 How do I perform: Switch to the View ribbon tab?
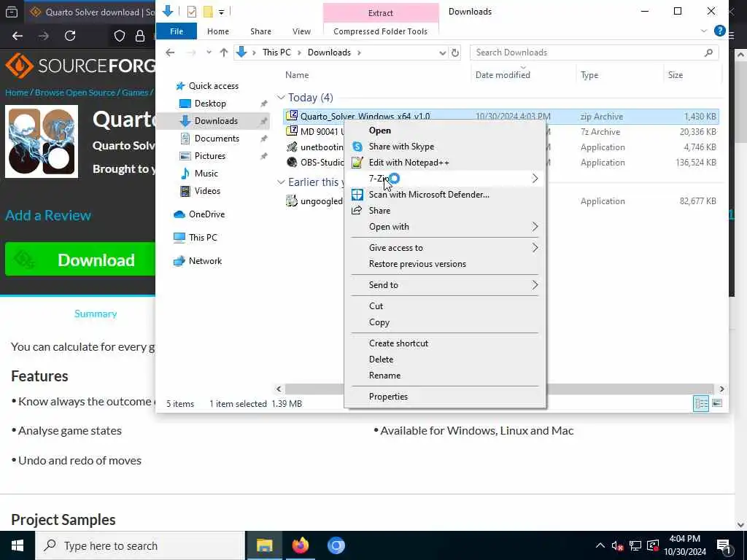coord(301,31)
